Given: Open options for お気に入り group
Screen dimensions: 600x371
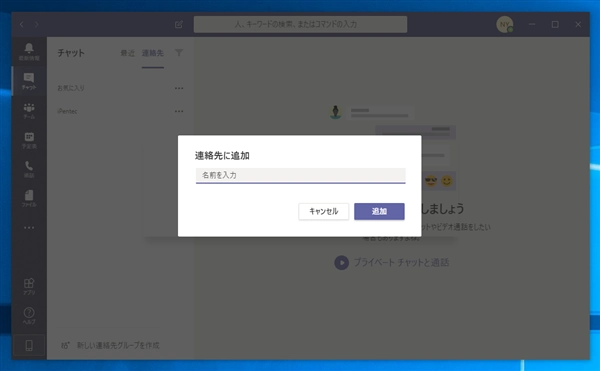Looking at the screenshot, I should click(x=179, y=88).
